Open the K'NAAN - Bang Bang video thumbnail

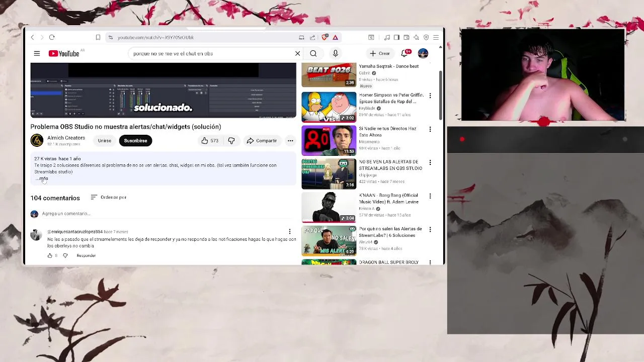(329, 207)
